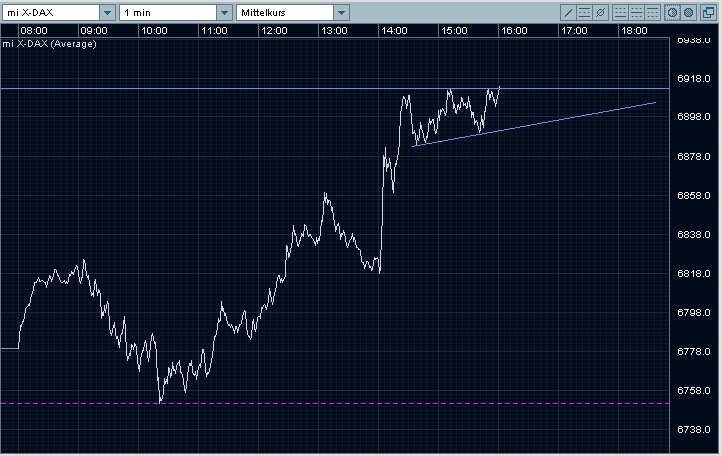Select the magenta dashed horizontal support line
The image size is (722, 456).
335,403
